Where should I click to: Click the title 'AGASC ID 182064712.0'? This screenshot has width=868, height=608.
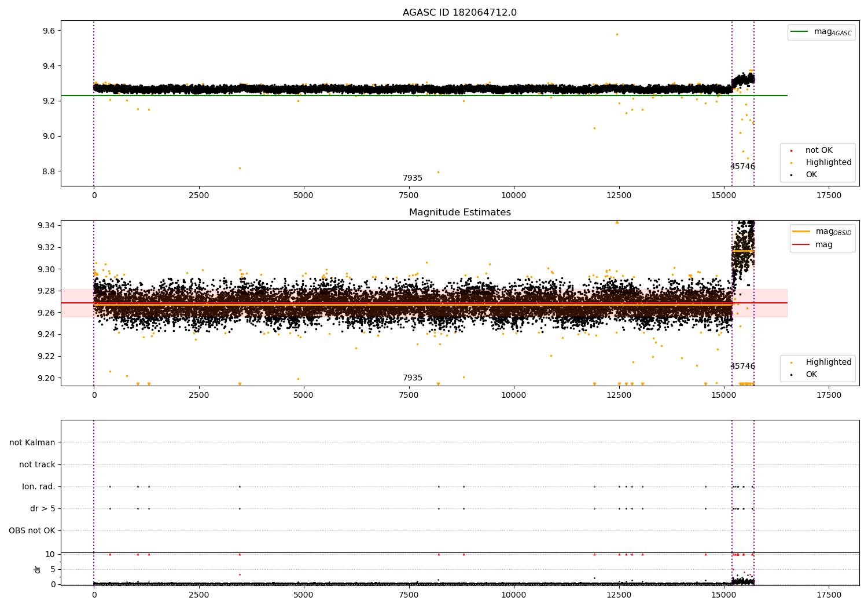click(x=459, y=13)
